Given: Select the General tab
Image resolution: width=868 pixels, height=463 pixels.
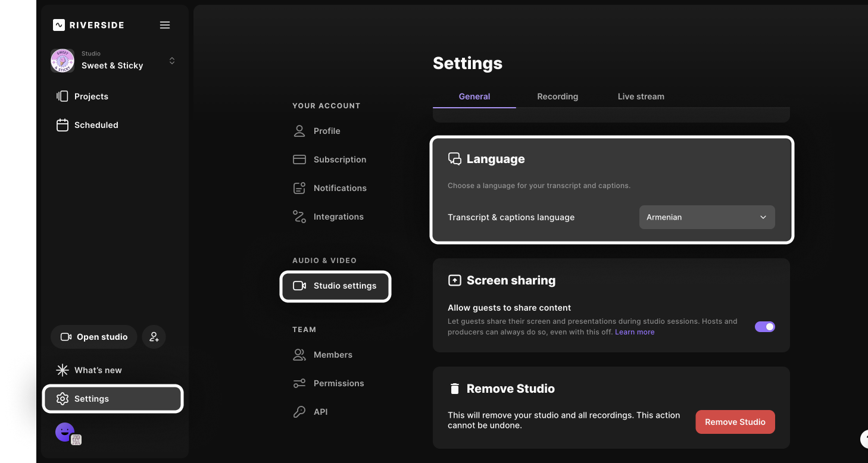Looking at the screenshot, I should 474,96.
